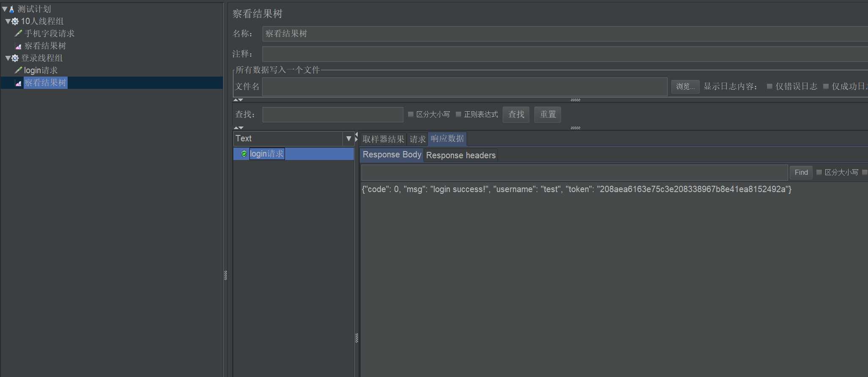Open the Response headers tab
Screen dimensions: 868x377
[461, 155]
